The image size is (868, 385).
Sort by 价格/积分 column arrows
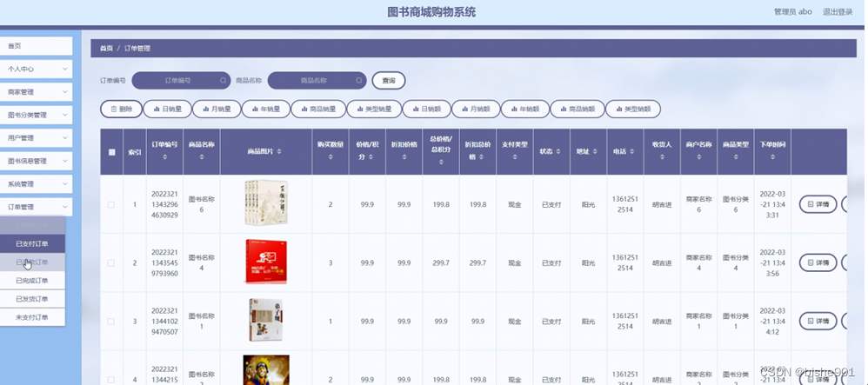click(x=371, y=157)
